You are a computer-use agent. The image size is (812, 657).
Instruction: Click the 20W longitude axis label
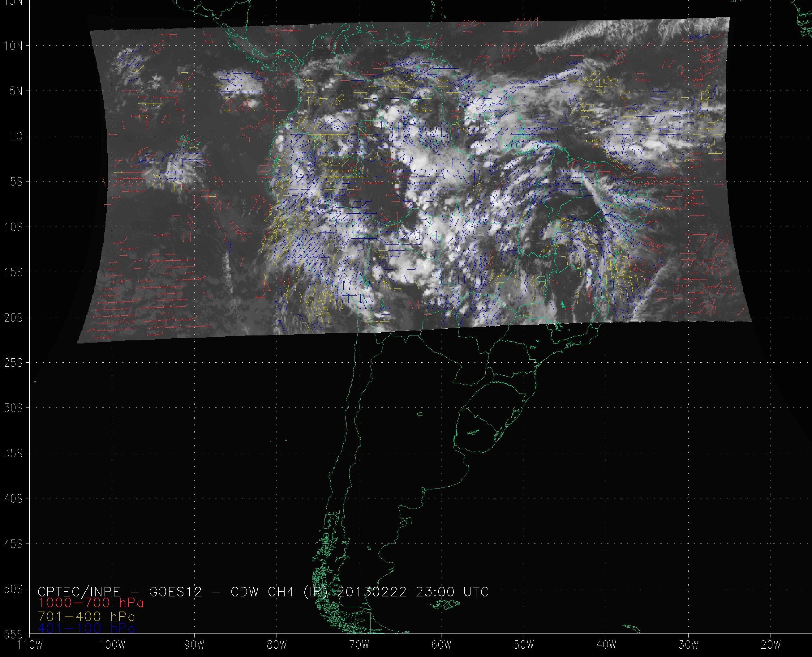[x=771, y=645]
